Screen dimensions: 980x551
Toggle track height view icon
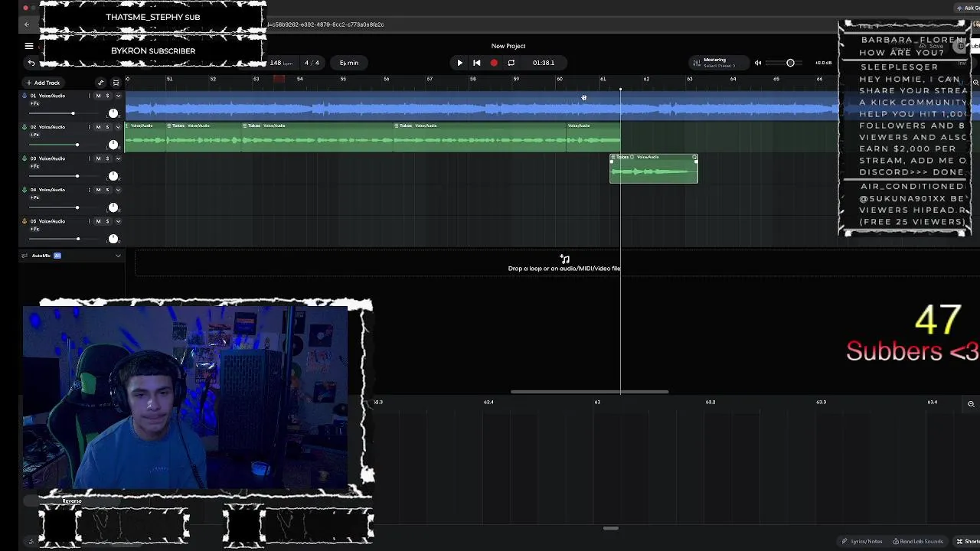click(x=116, y=83)
